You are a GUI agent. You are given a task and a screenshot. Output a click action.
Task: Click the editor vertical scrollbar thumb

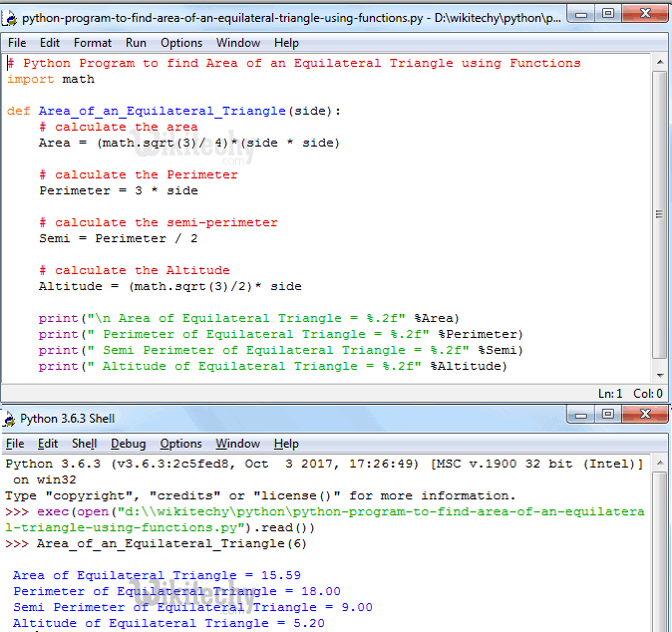pos(660,214)
